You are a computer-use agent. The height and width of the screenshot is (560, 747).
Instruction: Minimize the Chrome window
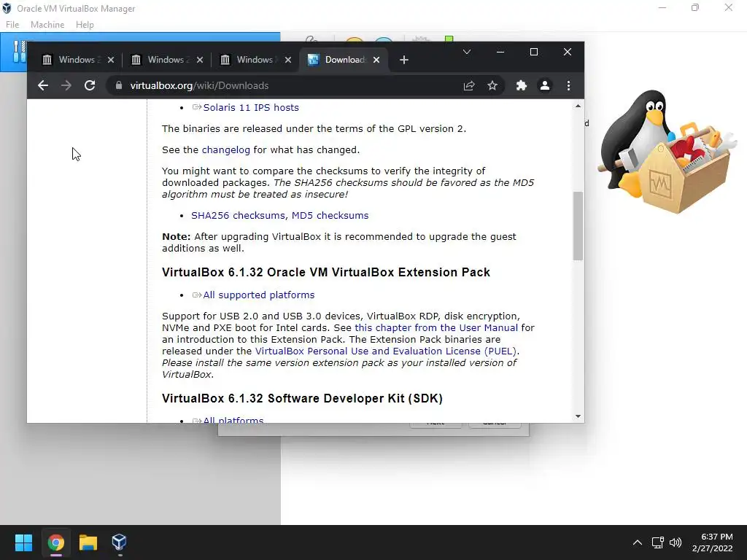(x=500, y=52)
